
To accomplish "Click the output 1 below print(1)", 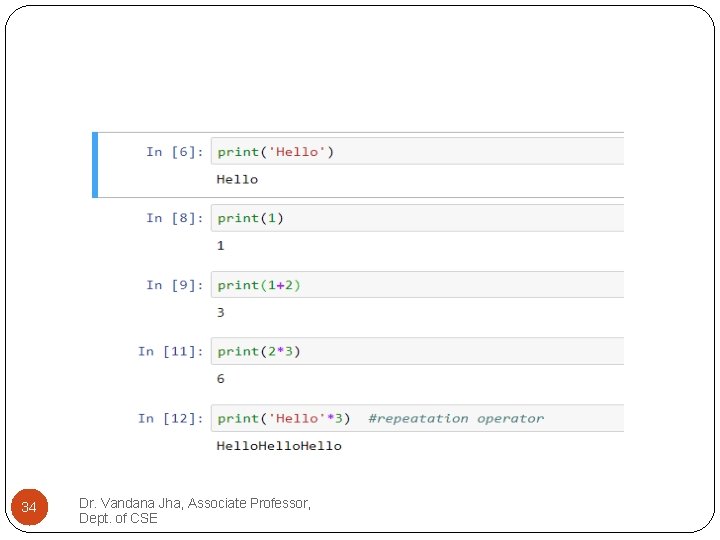I will [221, 246].
